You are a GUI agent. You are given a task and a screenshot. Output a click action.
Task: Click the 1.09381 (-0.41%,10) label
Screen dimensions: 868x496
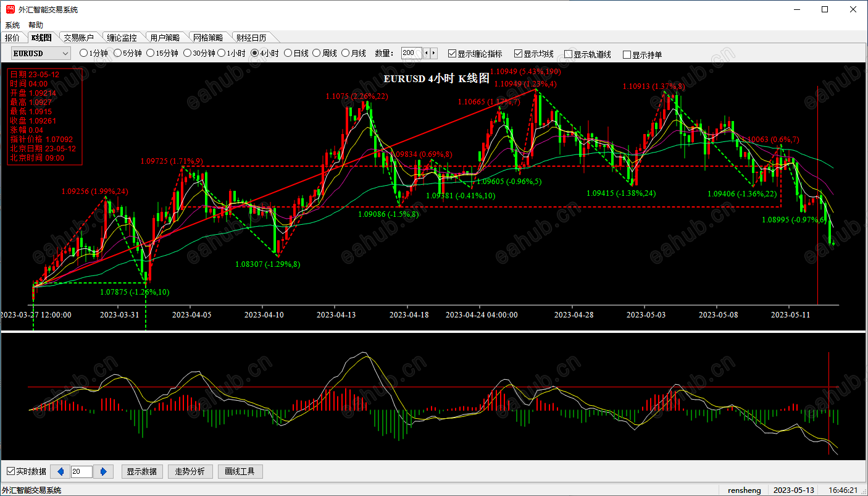(461, 196)
